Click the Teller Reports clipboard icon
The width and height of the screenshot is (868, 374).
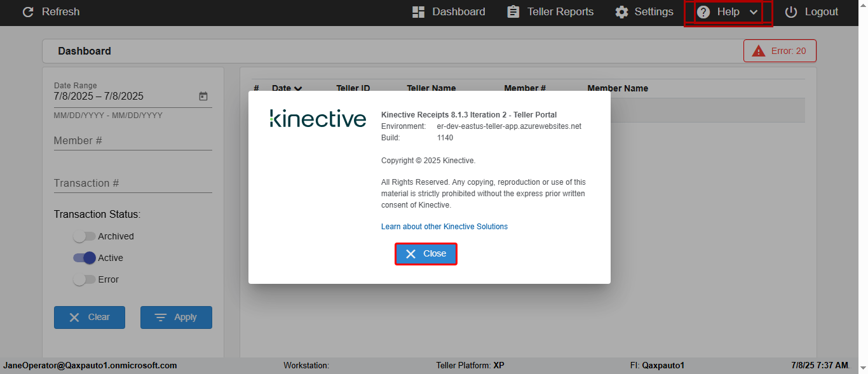pyautogui.click(x=513, y=12)
